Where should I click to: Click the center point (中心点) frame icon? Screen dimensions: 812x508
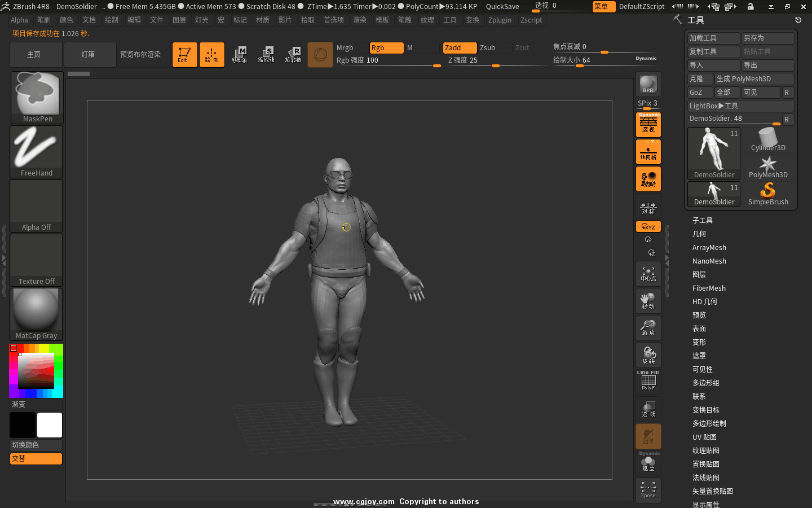[648, 274]
